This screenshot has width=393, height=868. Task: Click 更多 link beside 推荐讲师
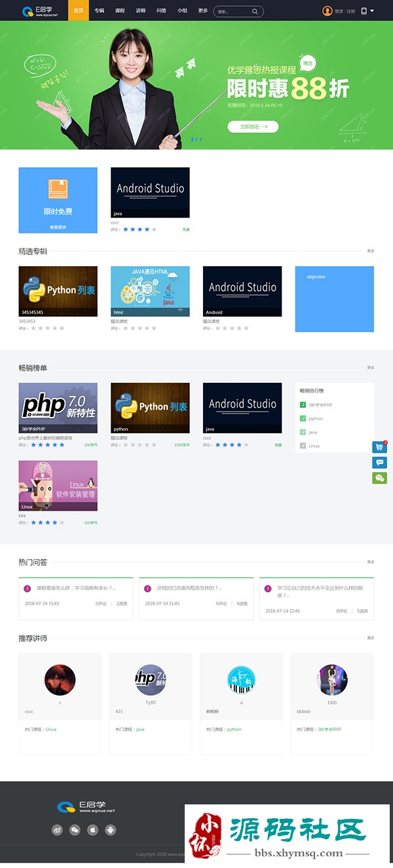(x=371, y=638)
